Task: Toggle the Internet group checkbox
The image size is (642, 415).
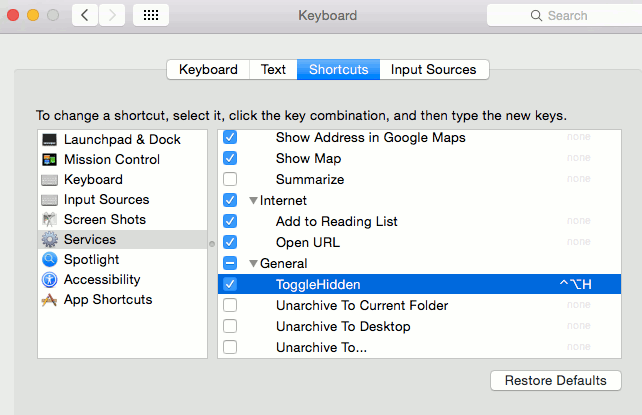Action: 230,200
